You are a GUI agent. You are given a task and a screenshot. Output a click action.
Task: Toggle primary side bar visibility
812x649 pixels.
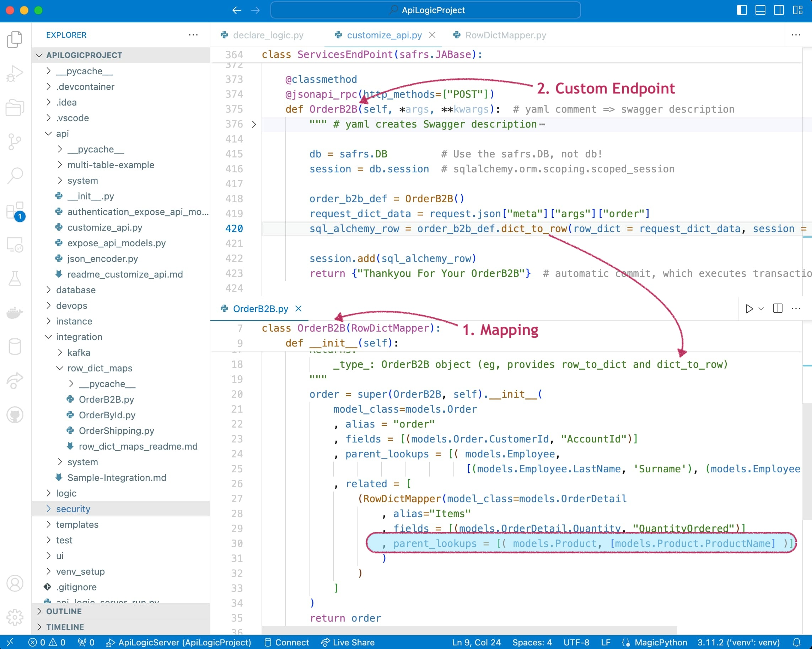(x=742, y=10)
